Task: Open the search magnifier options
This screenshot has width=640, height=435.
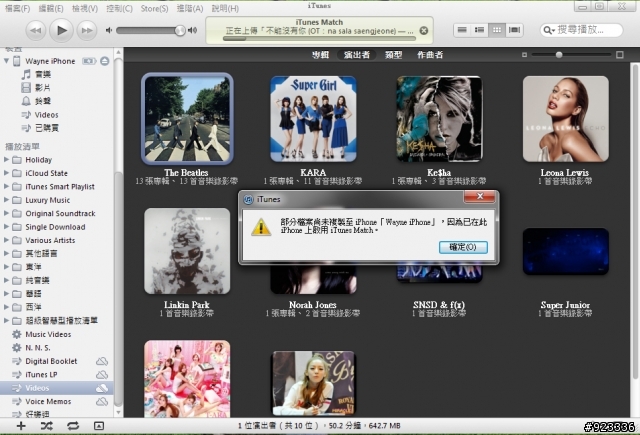Action: (549, 30)
